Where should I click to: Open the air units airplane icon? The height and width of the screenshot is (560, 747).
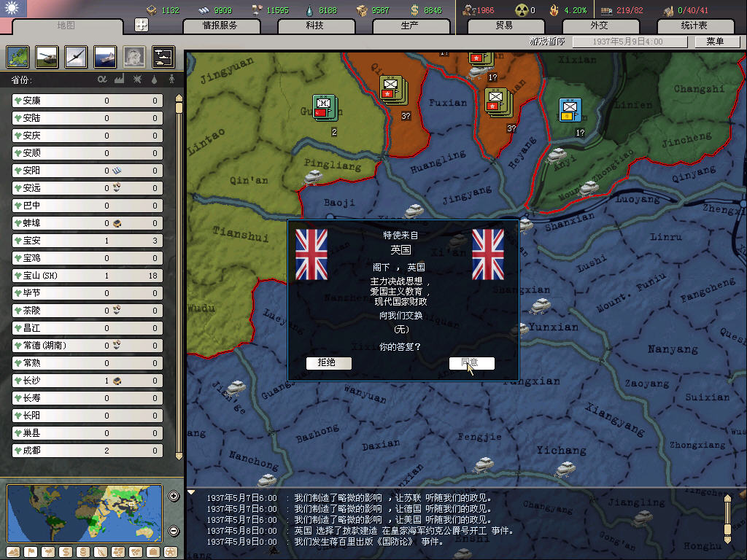[x=76, y=57]
